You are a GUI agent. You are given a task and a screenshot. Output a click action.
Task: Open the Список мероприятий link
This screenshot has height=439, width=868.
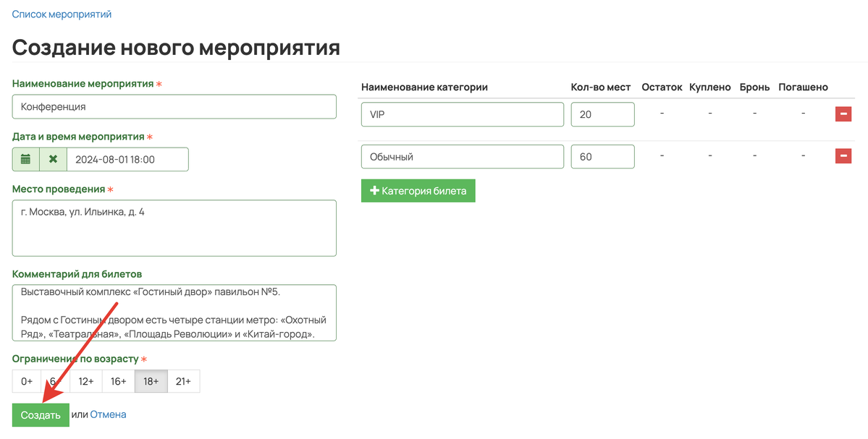62,14
